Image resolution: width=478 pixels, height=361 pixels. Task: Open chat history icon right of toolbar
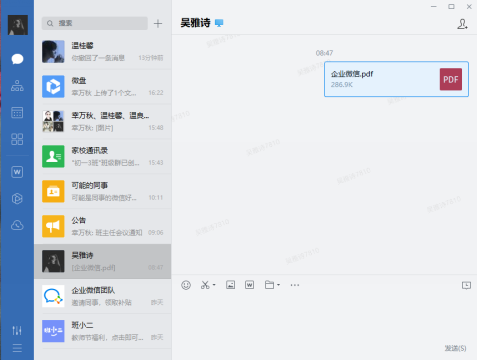466,285
